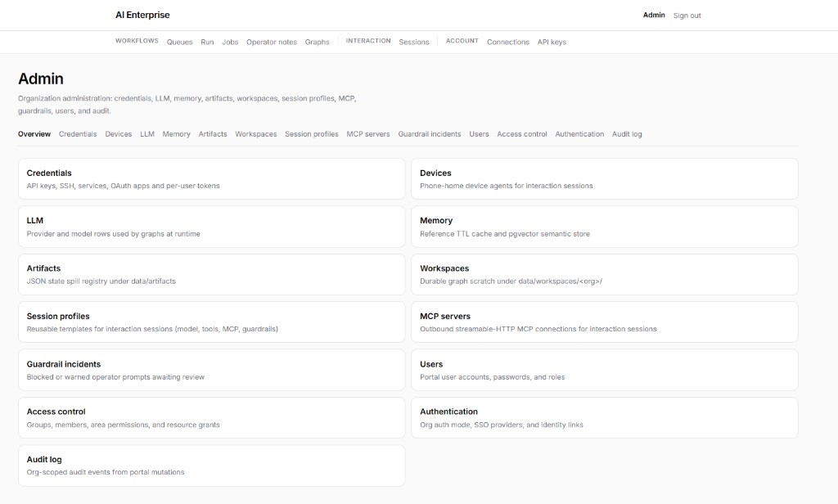Open Jobs in the top navigation
838x504 pixels.
tap(230, 42)
